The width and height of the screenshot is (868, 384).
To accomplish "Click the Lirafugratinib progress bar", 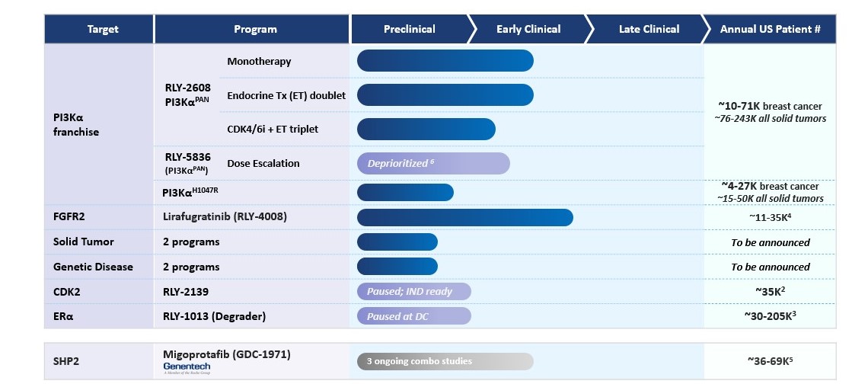I will click(464, 217).
